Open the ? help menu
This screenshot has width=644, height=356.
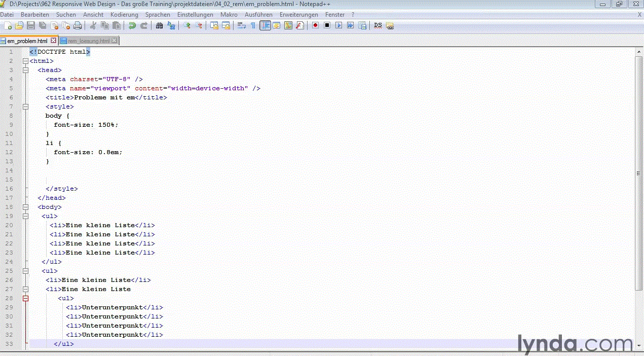[353, 15]
